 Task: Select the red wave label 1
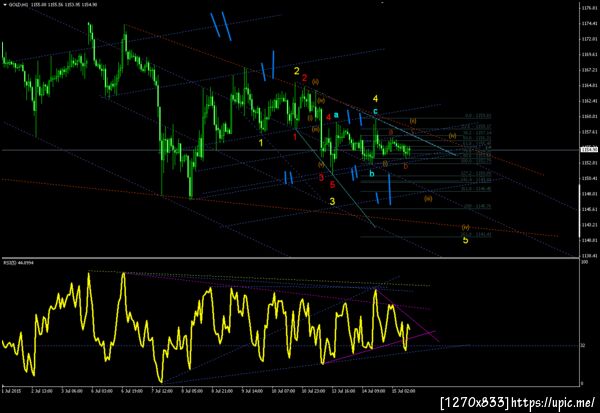click(x=295, y=137)
